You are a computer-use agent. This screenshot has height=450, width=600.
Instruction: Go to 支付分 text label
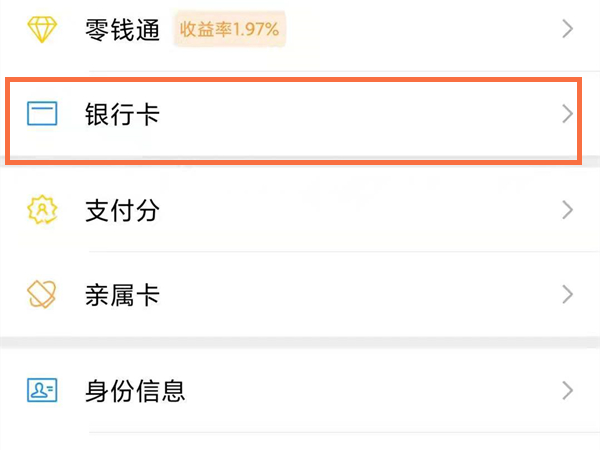122,210
